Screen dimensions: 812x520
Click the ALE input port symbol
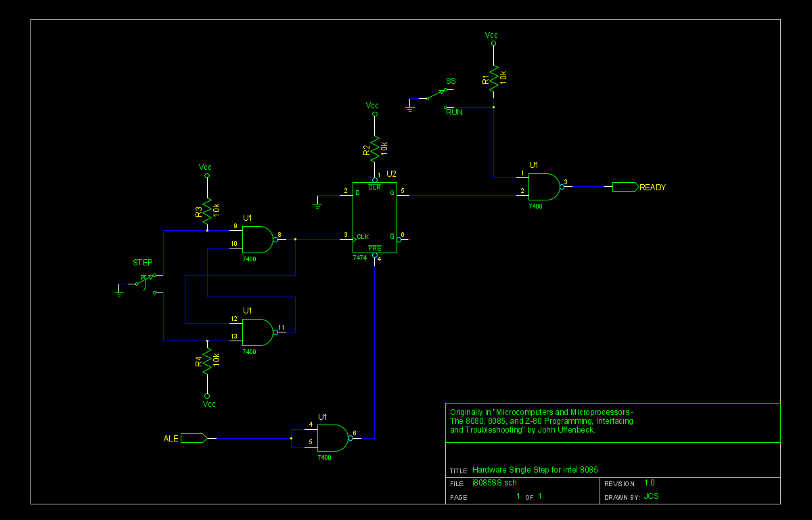pos(194,438)
